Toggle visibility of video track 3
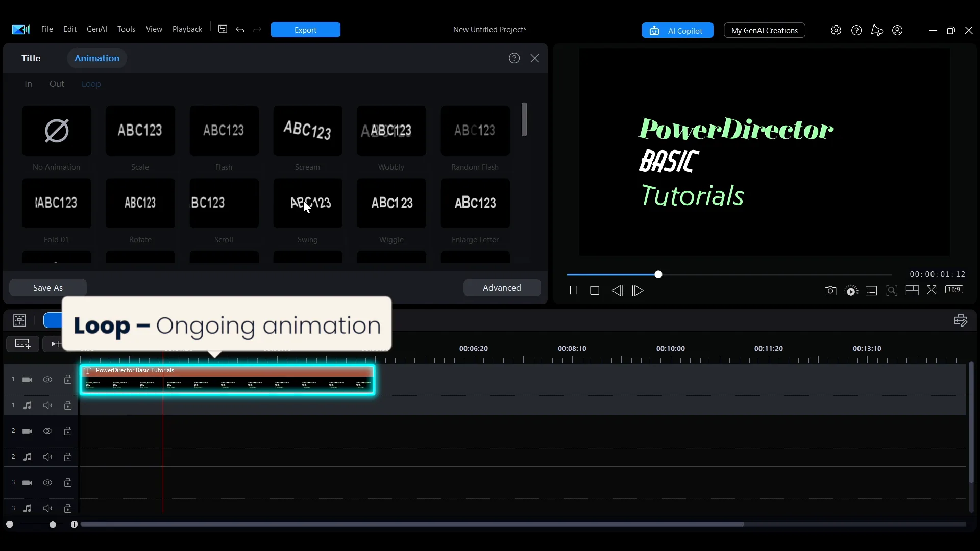Viewport: 980px width, 551px height. click(47, 483)
